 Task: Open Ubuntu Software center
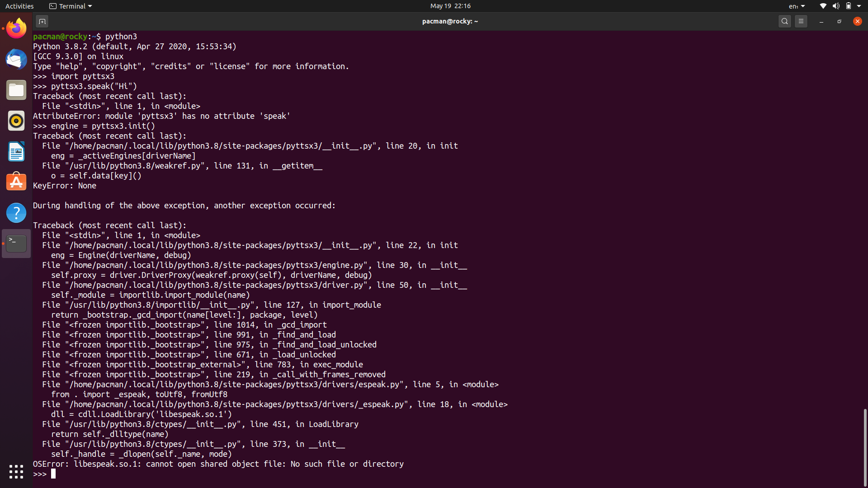(16, 182)
